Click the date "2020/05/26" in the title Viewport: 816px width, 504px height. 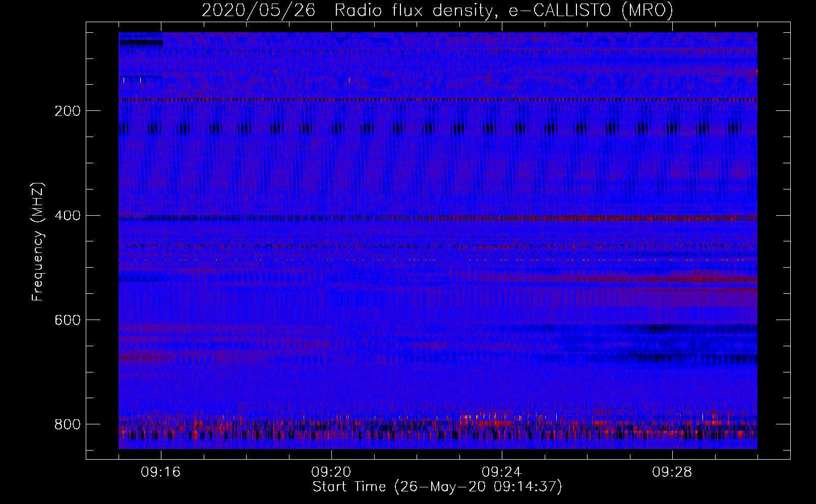259,11
